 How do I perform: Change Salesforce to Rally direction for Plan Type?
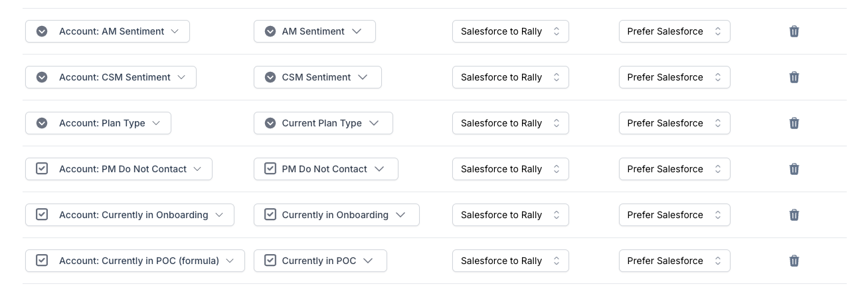pos(510,123)
